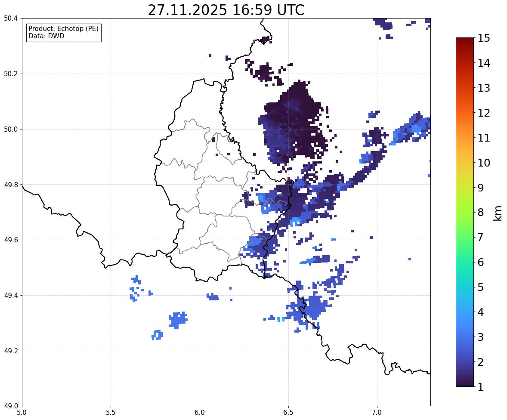
Task: Click latitude axis label "50.2"
Action: pos(11,74)
